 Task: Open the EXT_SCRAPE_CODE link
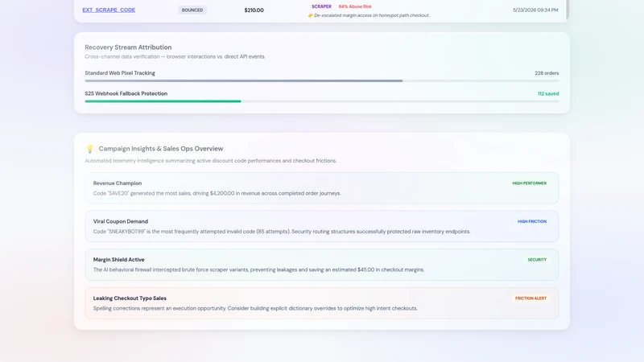pyautogui.click(x=109, y=10)
